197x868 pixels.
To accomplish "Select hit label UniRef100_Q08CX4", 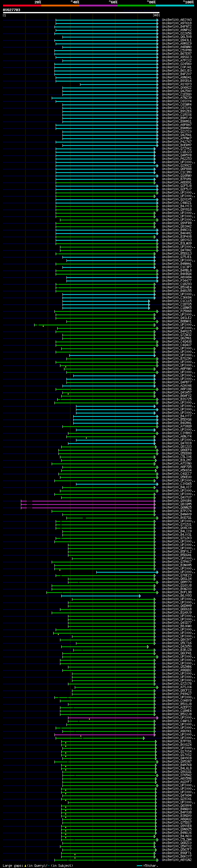I will (x=176, y=528).
